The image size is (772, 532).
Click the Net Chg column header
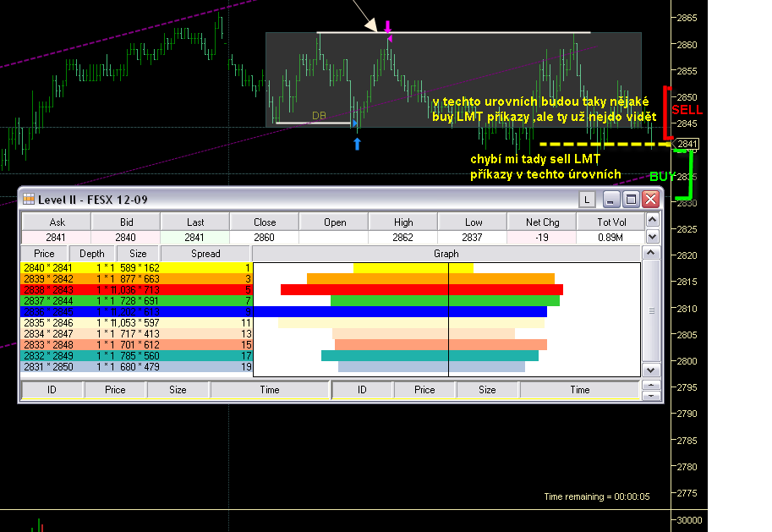coord(542,222)
